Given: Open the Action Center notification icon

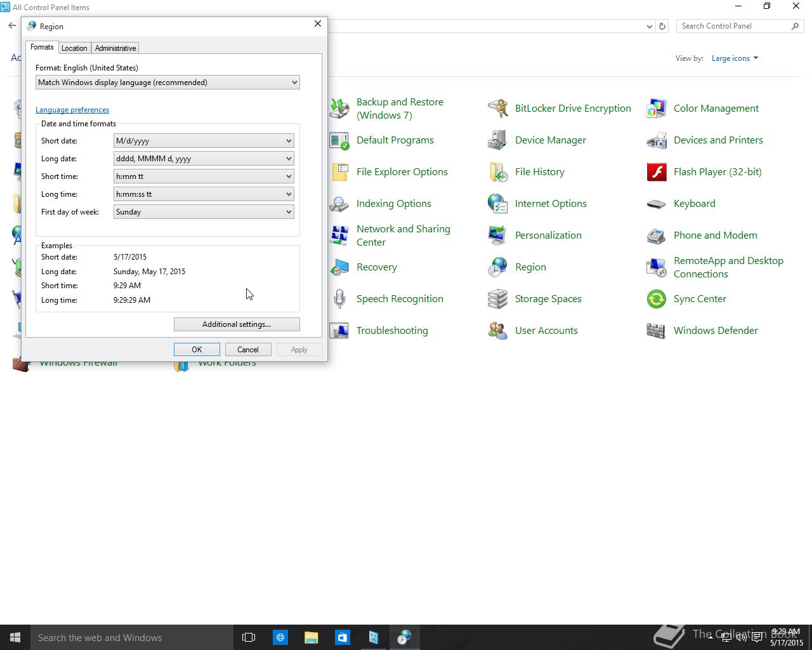Looking at the screenshot, I should pyautogui.click(x=756, y=637).
